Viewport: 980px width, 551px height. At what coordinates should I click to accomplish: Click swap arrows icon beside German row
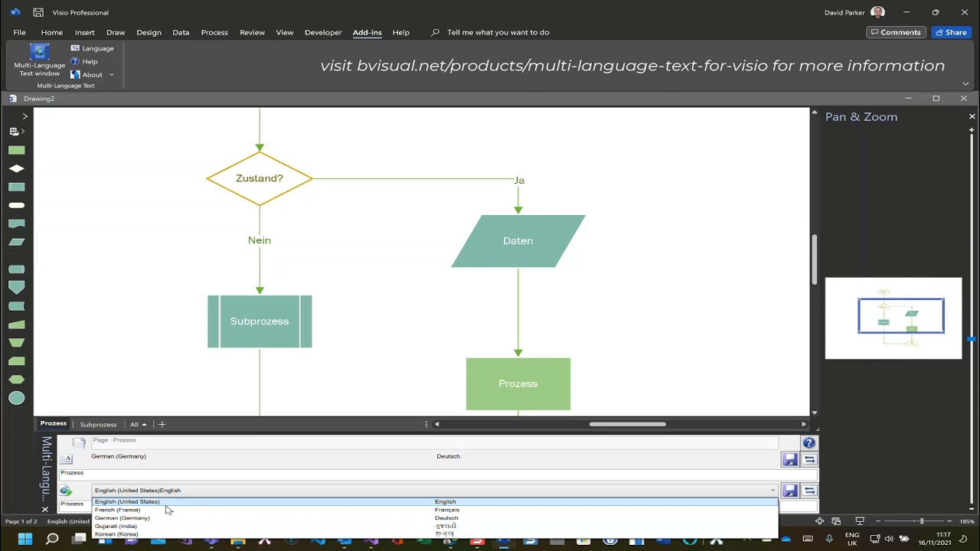click(809, 459)
